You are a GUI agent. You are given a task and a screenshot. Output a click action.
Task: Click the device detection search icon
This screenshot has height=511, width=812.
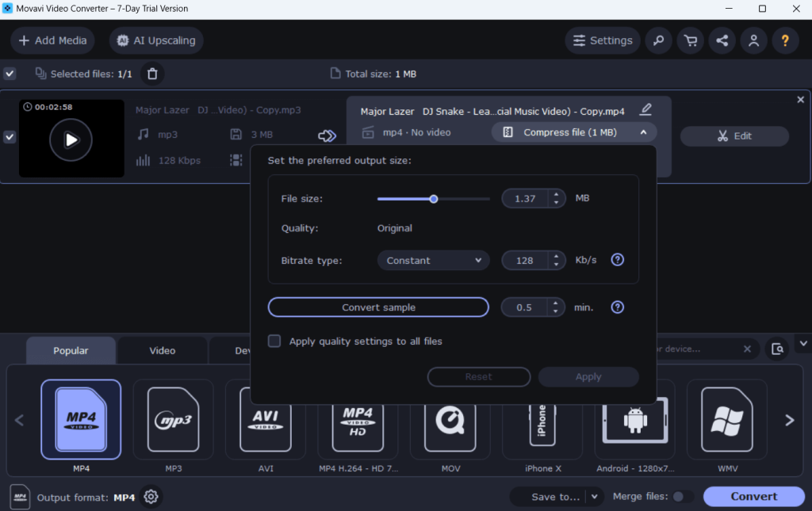(777, 349)
